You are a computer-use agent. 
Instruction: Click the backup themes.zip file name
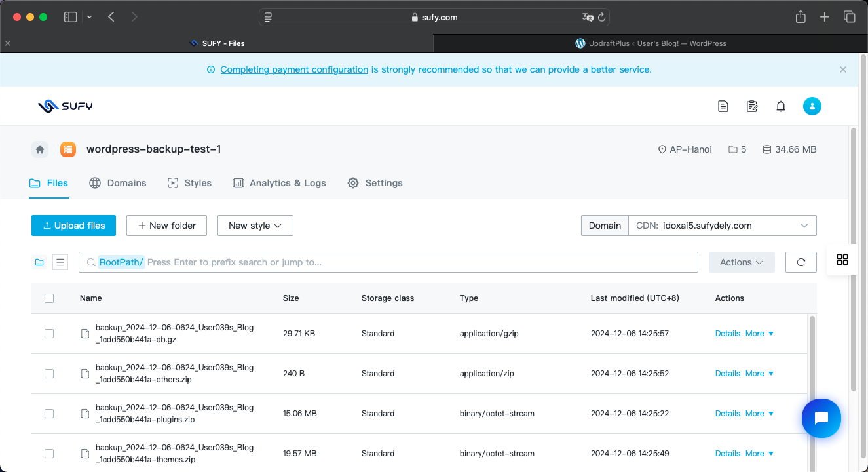pyautogui.click(x=174, y=454)
